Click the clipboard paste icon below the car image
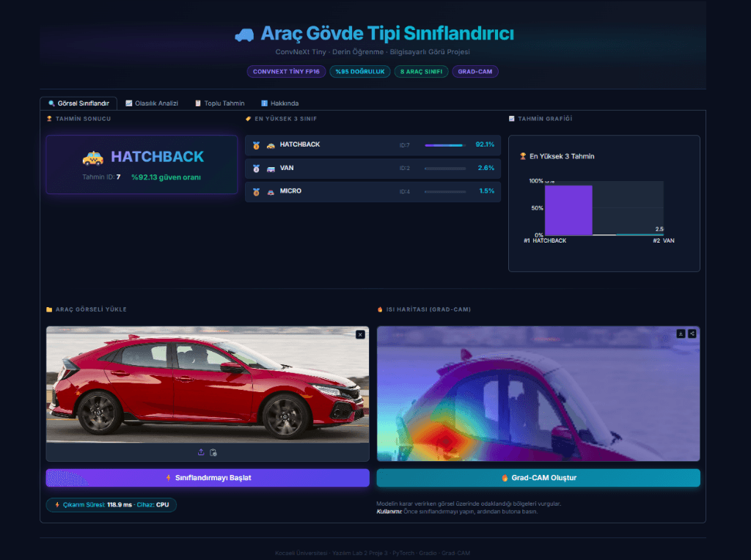Screen dimensions: 751x560 (213, 452)
